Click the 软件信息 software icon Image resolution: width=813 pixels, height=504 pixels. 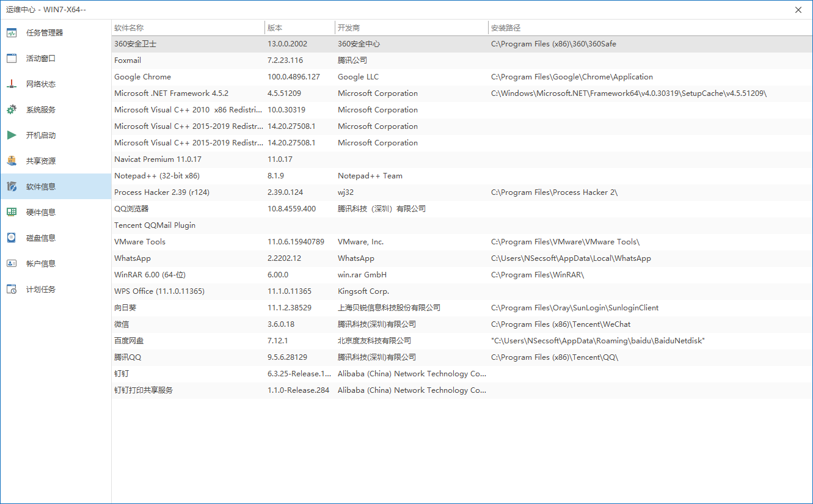12,187
